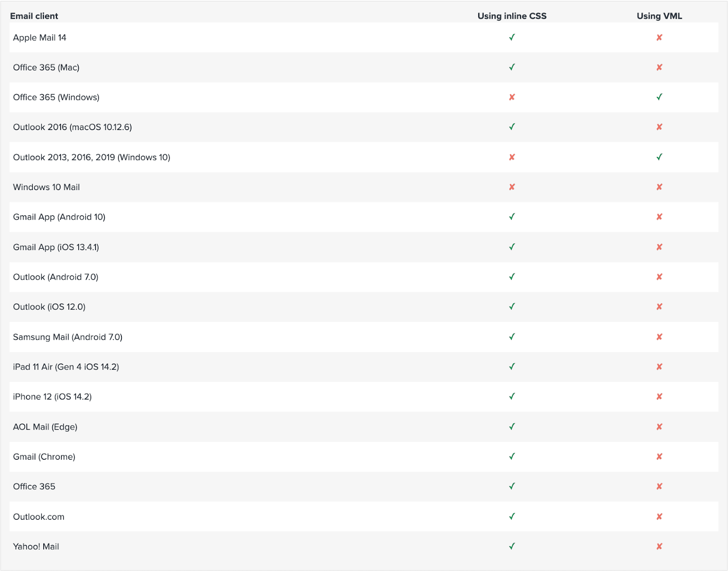Click inline CSS checkmark for Office 365 (Mac)
Viewport: 728px width, 572px height.
(x=512, y=67)
